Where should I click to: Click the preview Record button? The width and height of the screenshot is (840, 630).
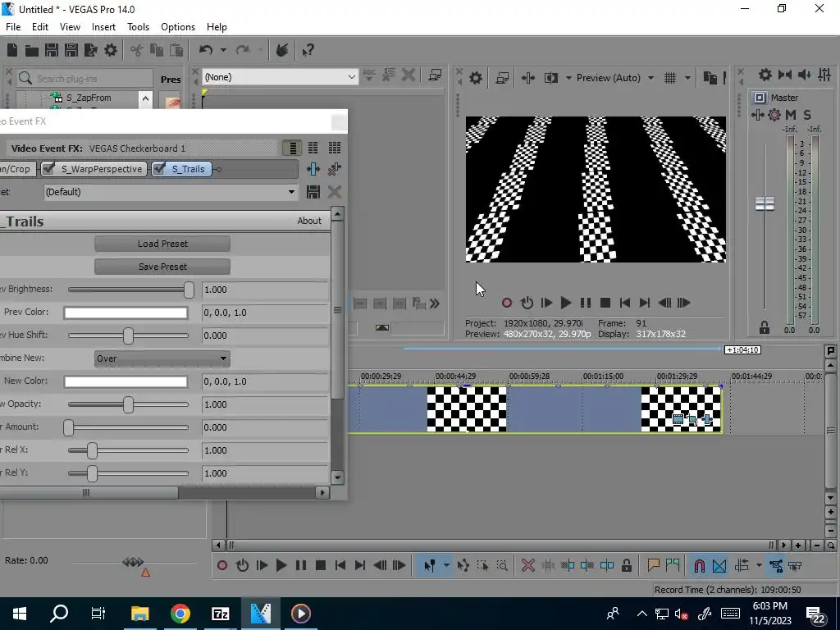(x=507, y=303)
